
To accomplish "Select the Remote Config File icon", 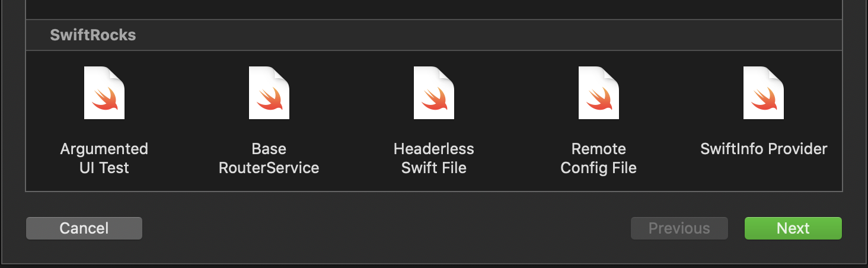I will point(599,93).
